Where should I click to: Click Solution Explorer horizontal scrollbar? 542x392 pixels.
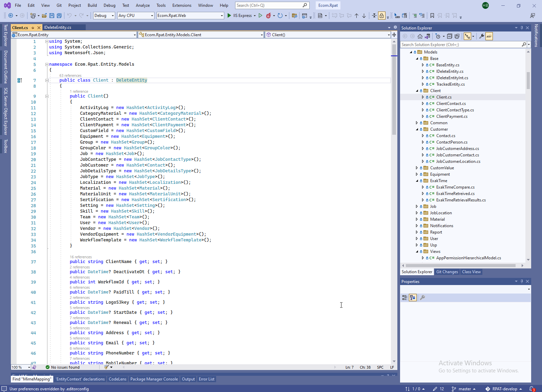click(461, 266)
